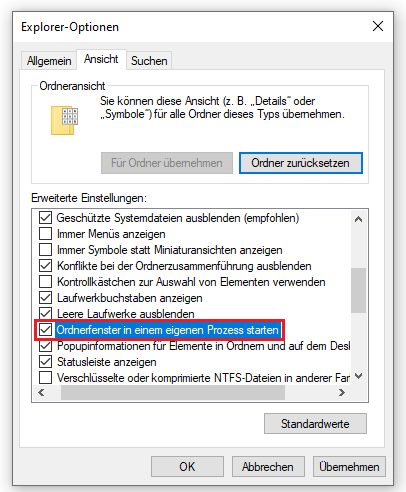The image size is (406, 492).
Task: Click the Standardwerte button
Action: click(x=315, y=424)
